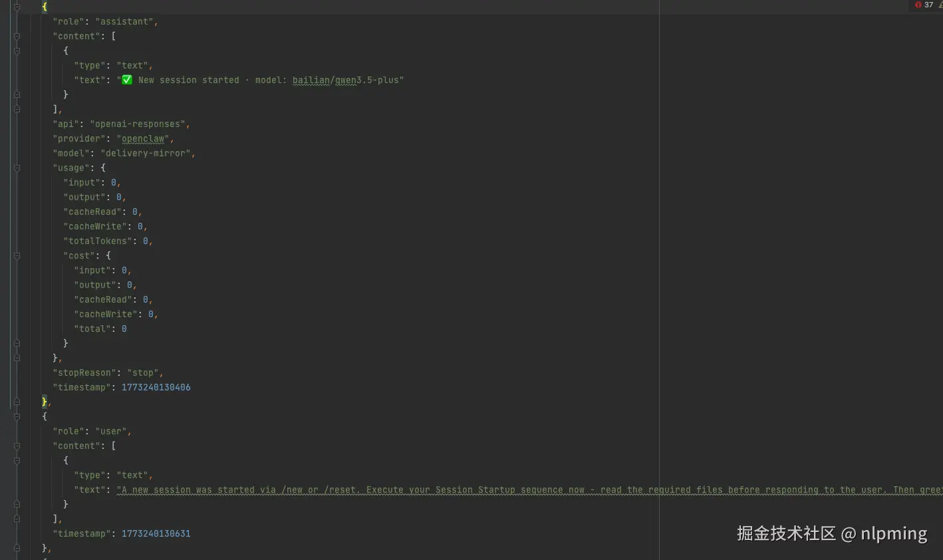
Task: Click the "role": "assistant" line
Action: tap(106, 22)
